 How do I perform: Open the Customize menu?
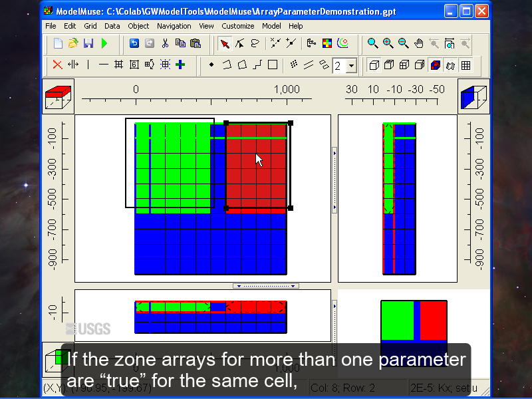click(238, 26)
